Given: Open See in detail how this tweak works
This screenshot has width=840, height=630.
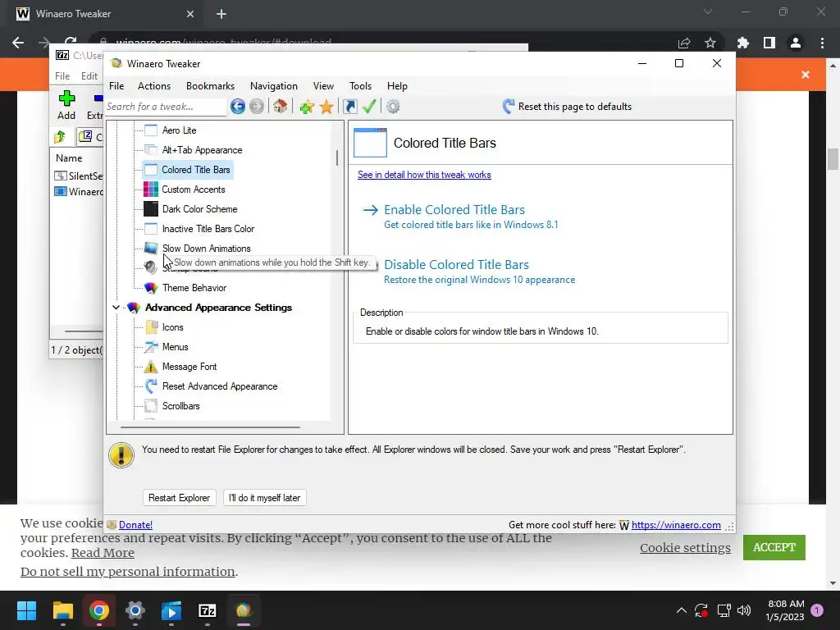Looking at the screenshot, I should (x=424, y=175).
